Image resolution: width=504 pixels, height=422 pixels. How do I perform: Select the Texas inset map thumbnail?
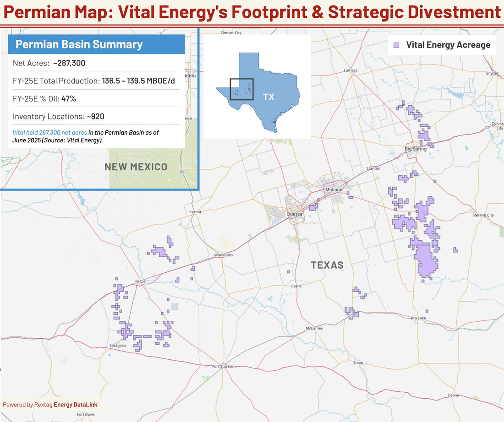(x=257, y=87)
